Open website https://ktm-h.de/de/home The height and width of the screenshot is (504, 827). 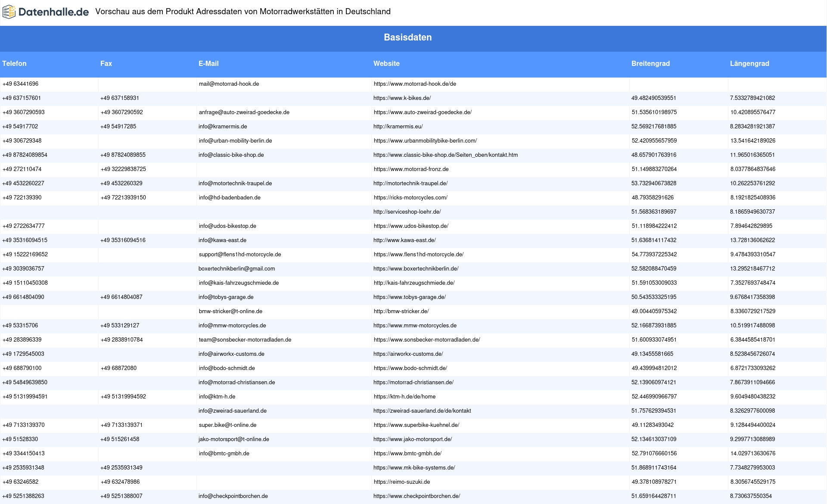click(404, 397)
